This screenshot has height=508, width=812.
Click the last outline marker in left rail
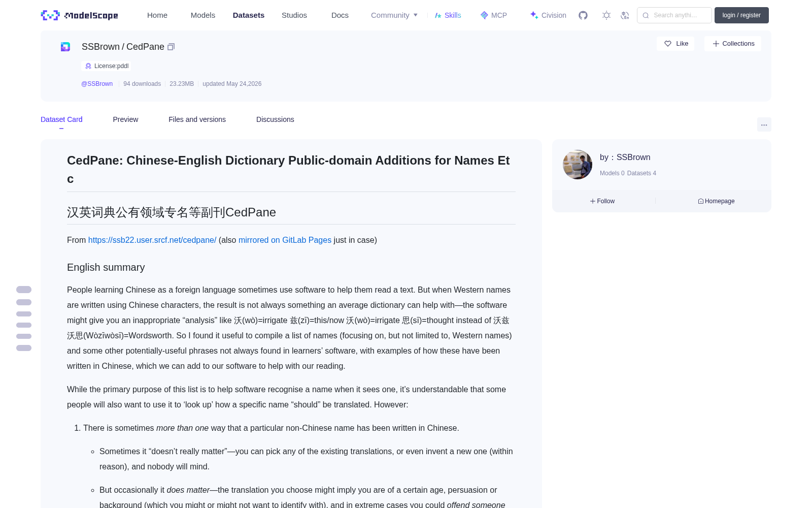pyautogui.click(x=24, y=348)
